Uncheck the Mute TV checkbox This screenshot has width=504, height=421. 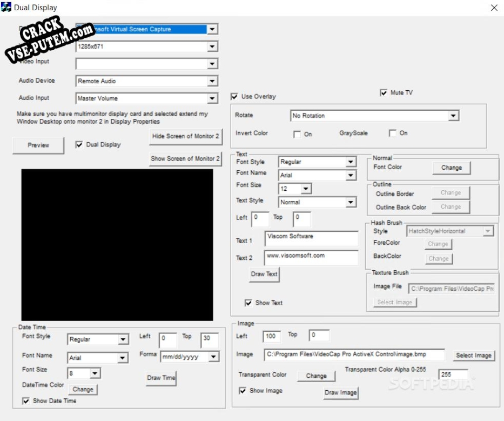coord(384,93)
